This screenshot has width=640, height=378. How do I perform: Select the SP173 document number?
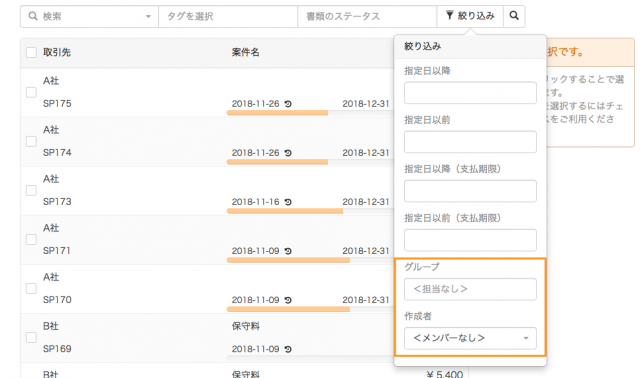point(57,202)
